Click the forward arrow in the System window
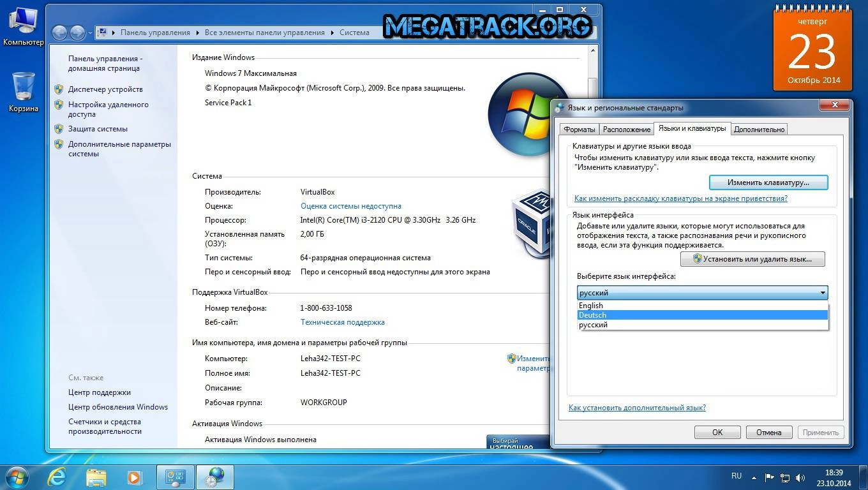The height and width of the screenshot is (490, 868). tap(77, 33)
